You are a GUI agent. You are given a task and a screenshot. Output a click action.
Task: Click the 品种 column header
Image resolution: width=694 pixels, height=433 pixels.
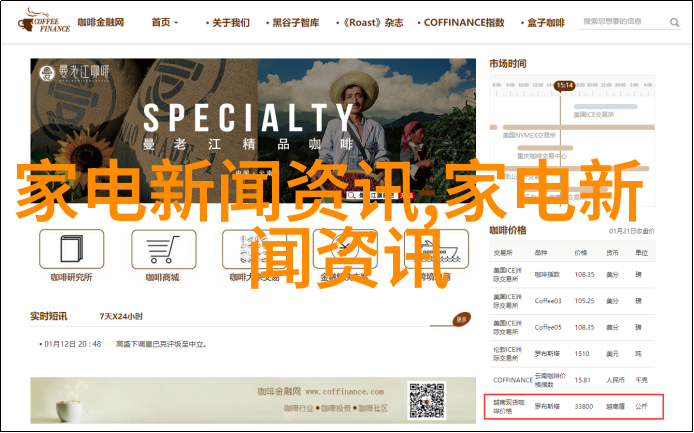click(x=541, y=253)
